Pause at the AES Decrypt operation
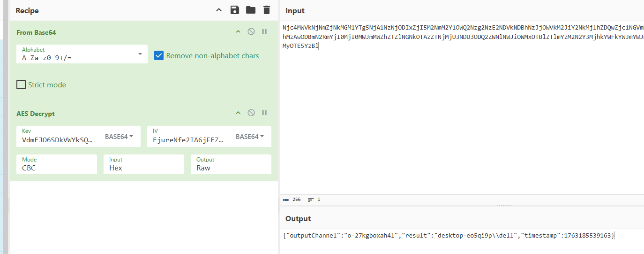This screenshot has height=254, width=644. coord(264,113)
